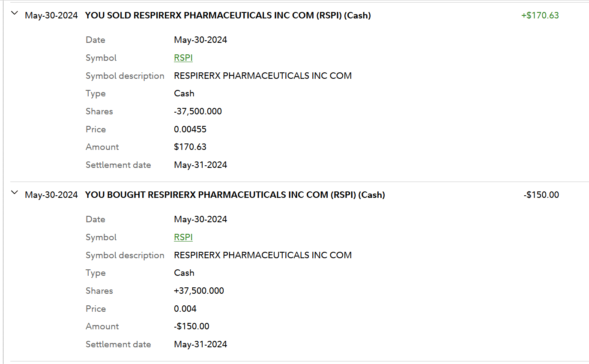Image resolution: width=589 pixels, height=364 pixels.
Task: Click the $170.63 Amount detail value
Action: click(190, 147)
